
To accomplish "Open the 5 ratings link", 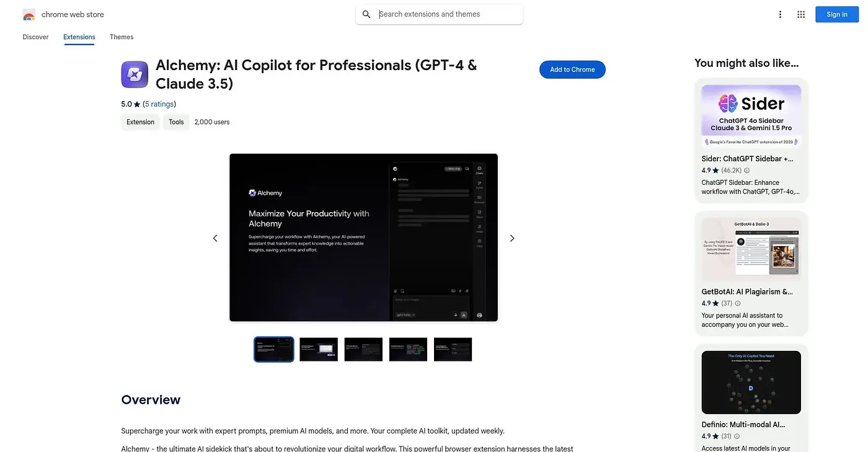I will 159,104.
